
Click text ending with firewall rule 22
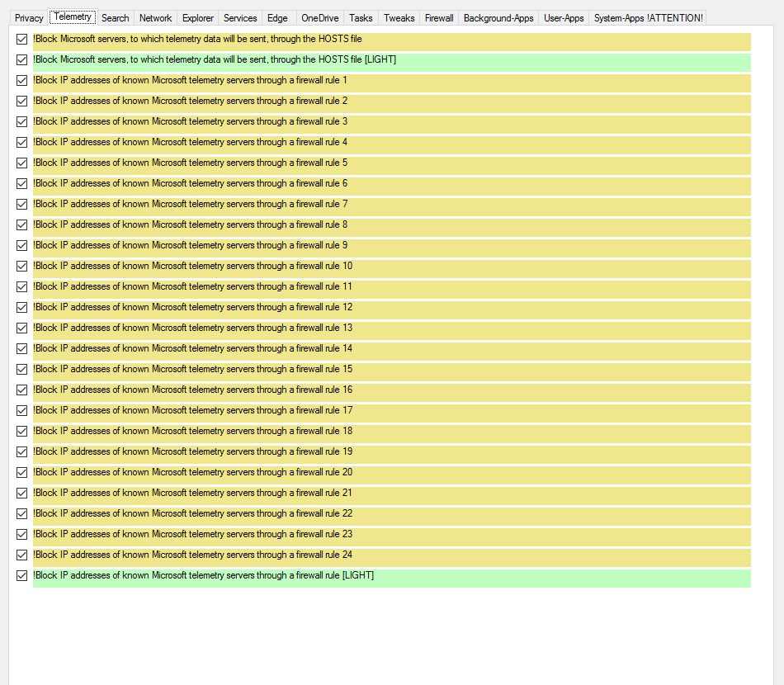(x=192, y=513)
